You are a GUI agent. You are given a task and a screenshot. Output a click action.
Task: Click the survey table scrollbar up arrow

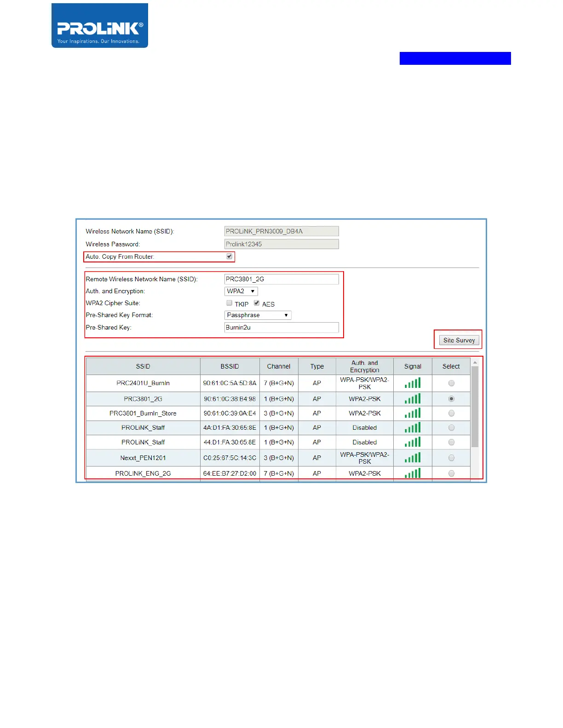[x=475, y=363]
